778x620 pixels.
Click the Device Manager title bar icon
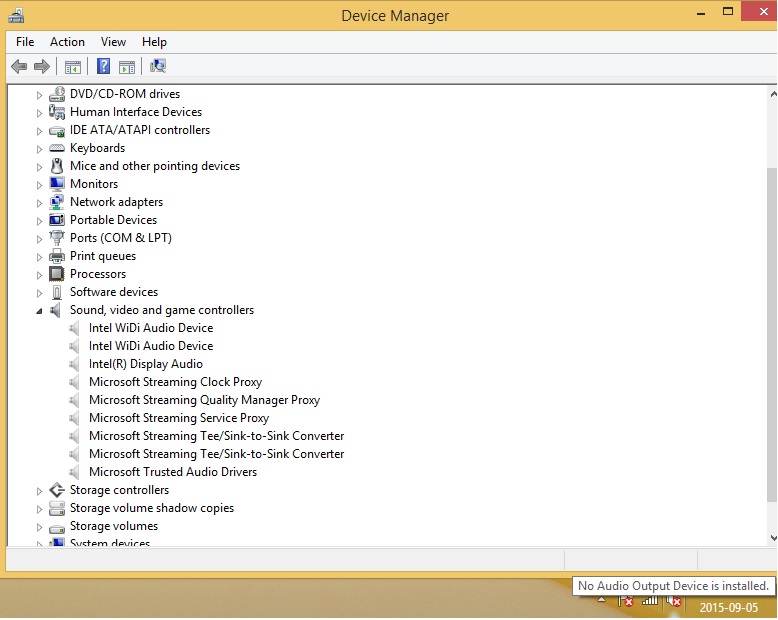click(16, 16)
